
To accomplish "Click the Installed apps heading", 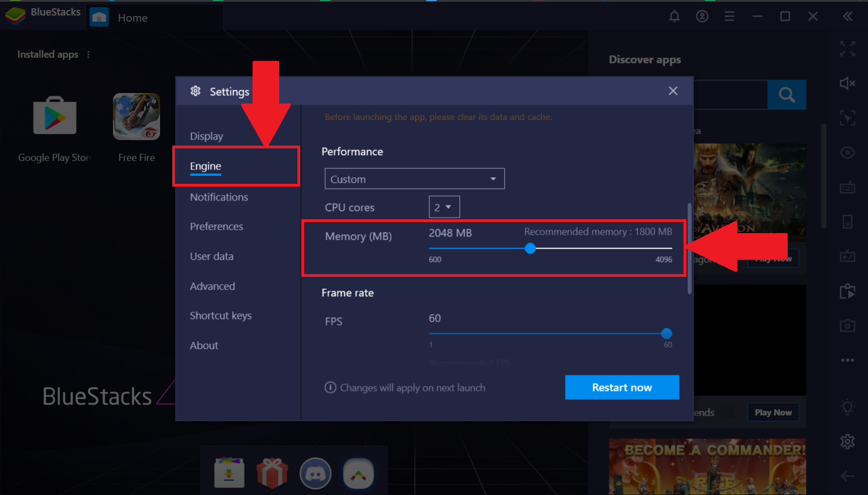I will (x=48, y=54).
